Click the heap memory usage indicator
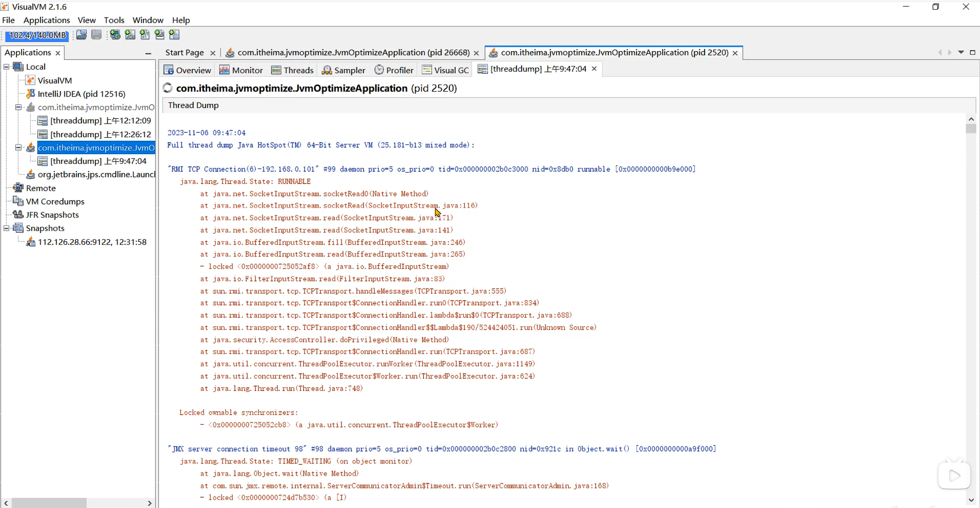The image size is (980, 508). click(x=37, y=35)
